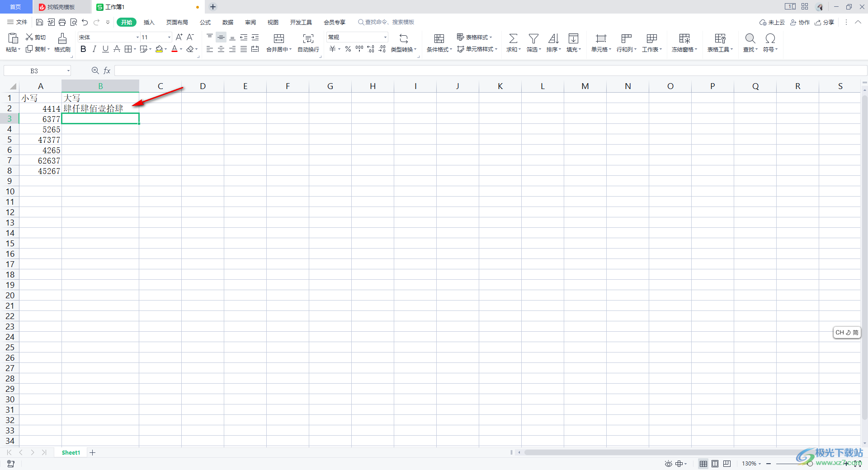Click the Sort (排序) icon
This screenshot has width=868, height=470.
(553, 38)
